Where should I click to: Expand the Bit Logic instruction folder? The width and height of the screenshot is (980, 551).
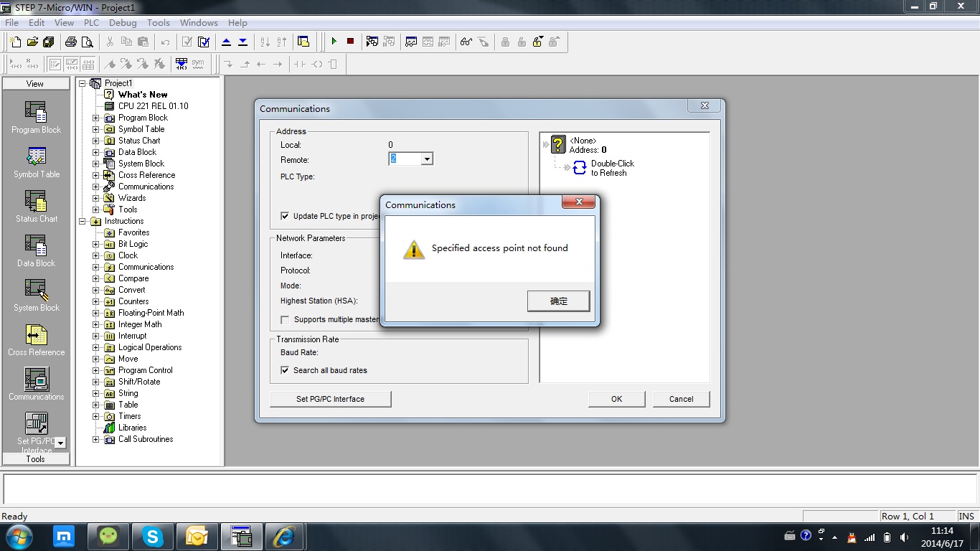pyautogui.click(x=95, y=244)
